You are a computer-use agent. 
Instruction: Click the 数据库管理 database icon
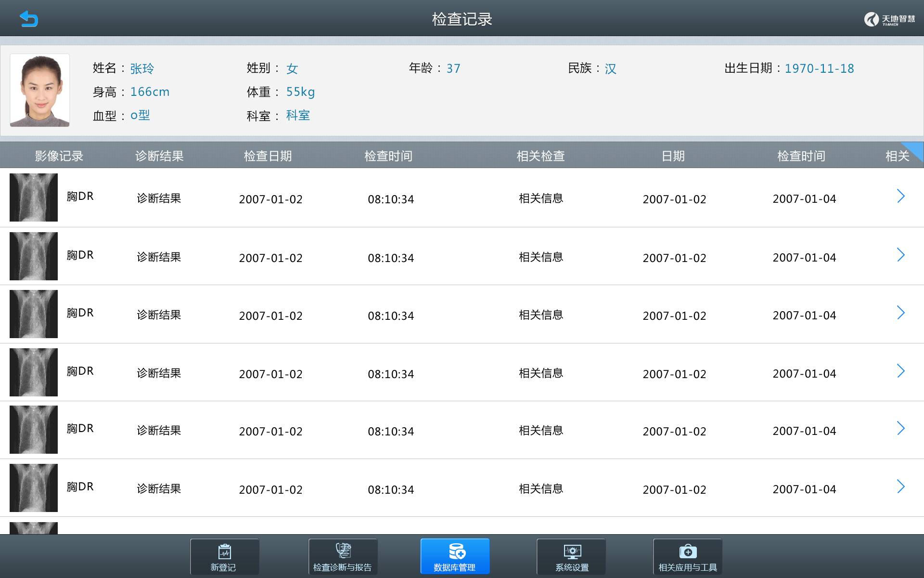454,556
